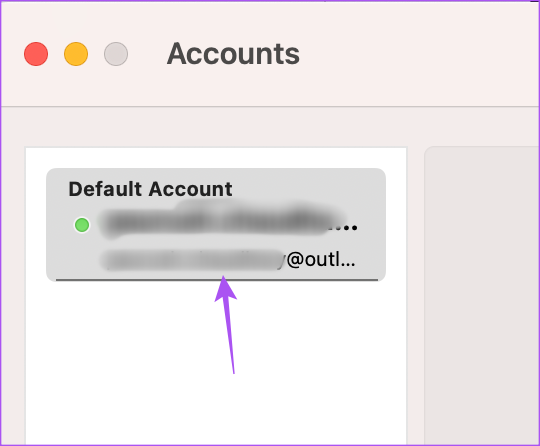Click the greyed-out zoom window button
540x446 pixels.
click(116, 54)
